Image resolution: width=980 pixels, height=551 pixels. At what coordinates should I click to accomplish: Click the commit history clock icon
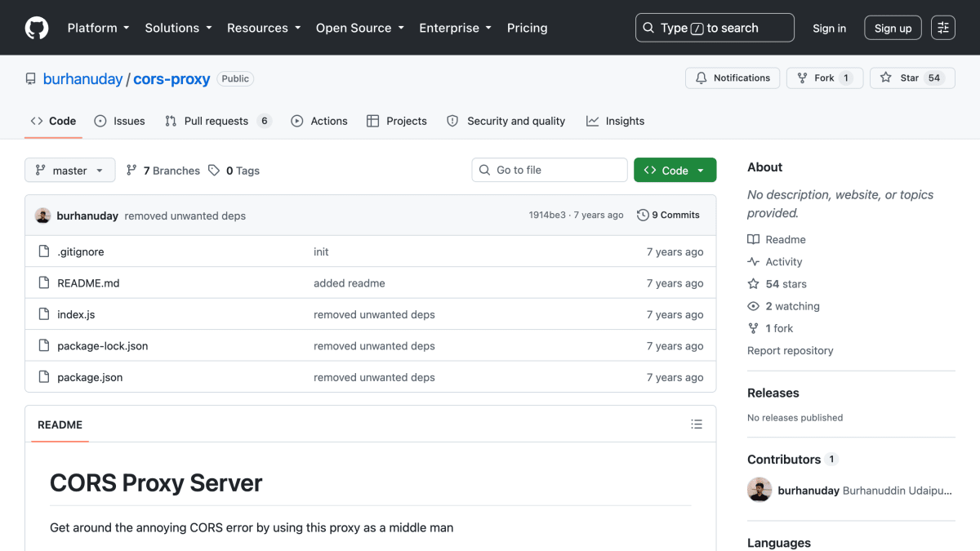[x=643, y=216]
